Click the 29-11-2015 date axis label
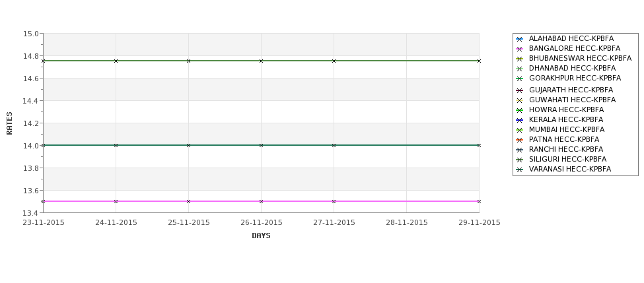Viewport: 644px width, 283px height. [x=480, y=222]
